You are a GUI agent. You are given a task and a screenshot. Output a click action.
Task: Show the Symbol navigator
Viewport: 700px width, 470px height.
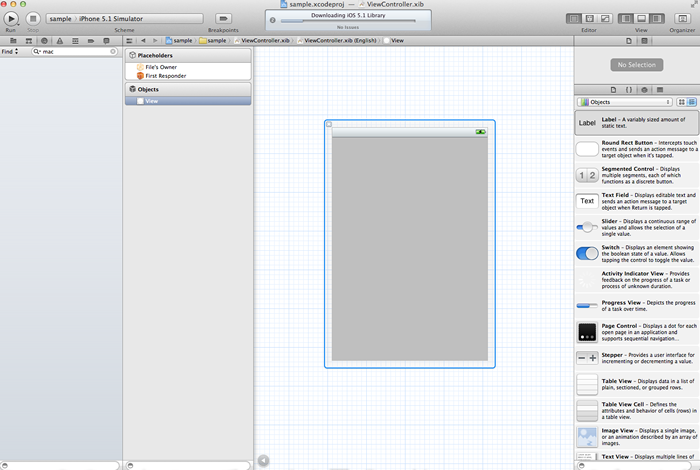pyautogui.click(x=29, y=41)
